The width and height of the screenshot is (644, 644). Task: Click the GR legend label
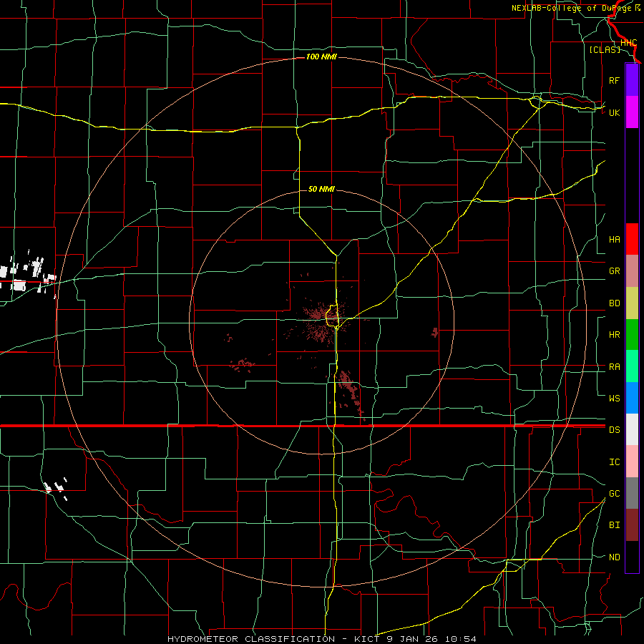point(614,271)
